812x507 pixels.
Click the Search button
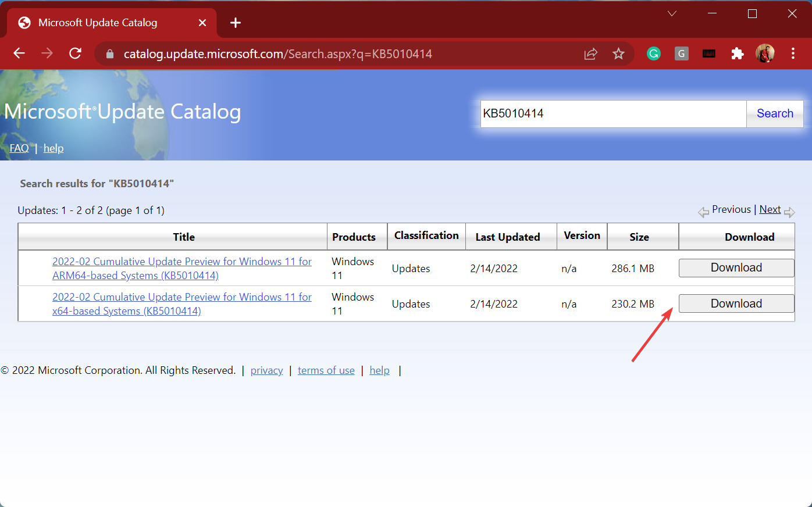[x=774, y=113]
